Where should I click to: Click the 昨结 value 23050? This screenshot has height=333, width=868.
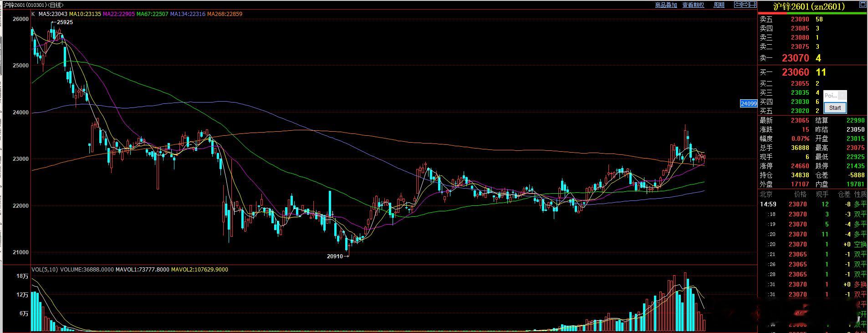(x=856, y=129)
